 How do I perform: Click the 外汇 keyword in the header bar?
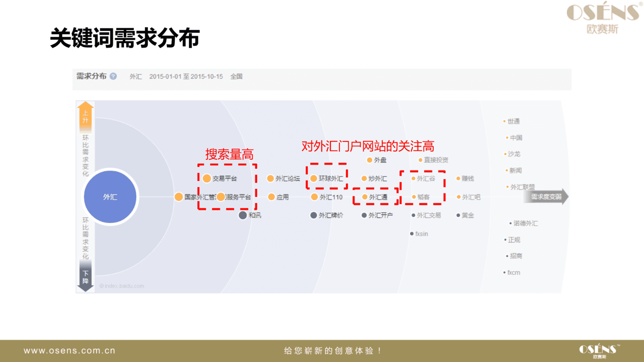coord(136,76)
